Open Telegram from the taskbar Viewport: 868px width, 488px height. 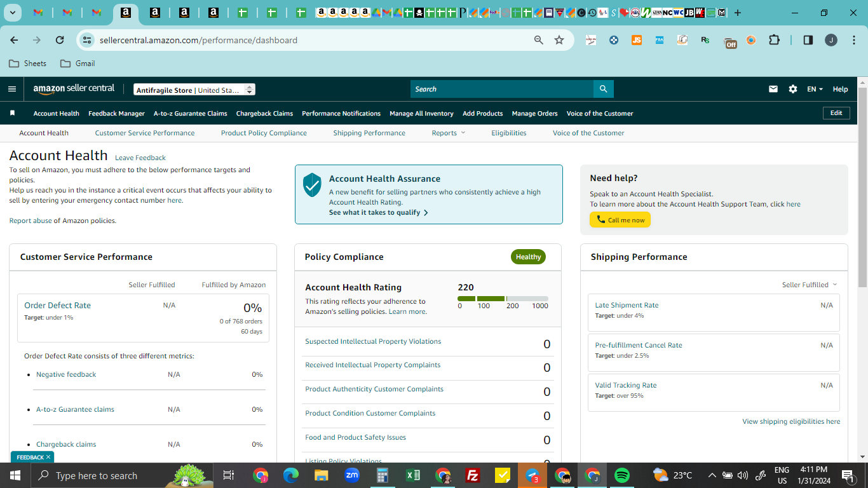tap(532, 475)
